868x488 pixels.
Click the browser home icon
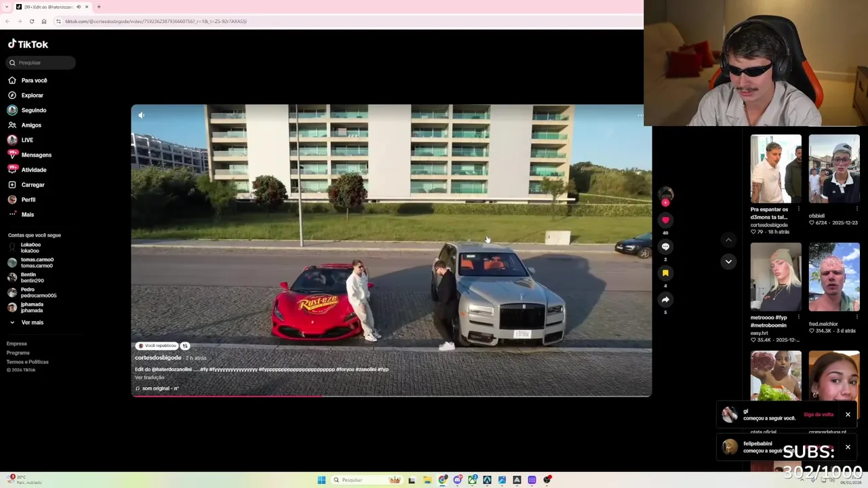click(x=44, y=21)
